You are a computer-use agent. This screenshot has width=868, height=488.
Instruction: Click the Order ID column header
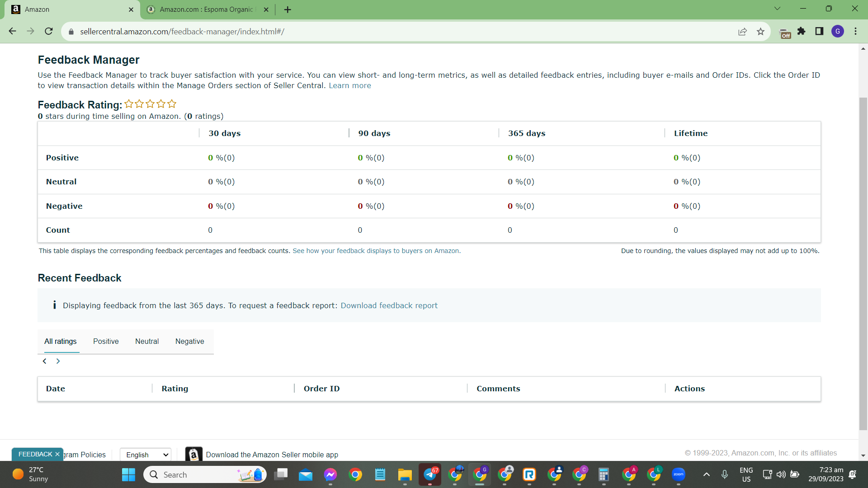[x=321, y=389]
